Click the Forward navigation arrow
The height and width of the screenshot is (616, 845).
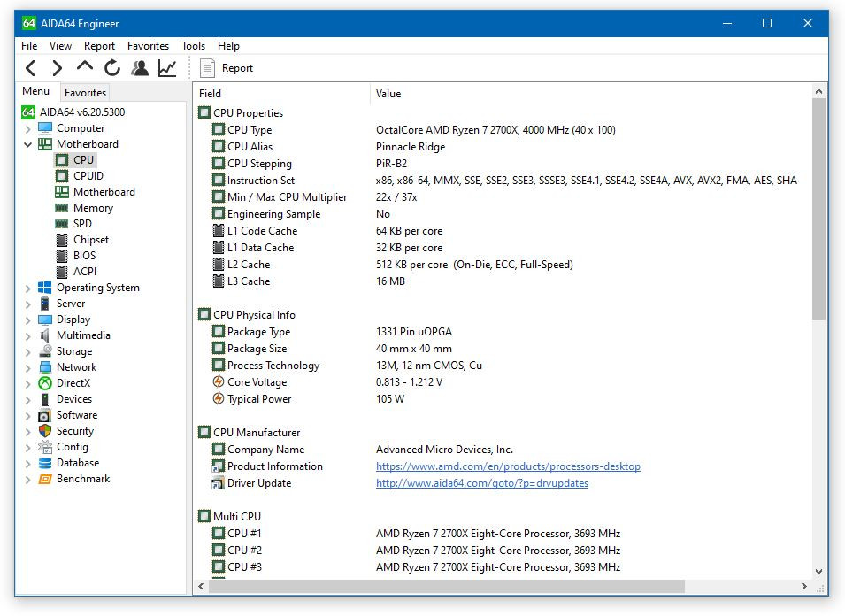[58, 68]
